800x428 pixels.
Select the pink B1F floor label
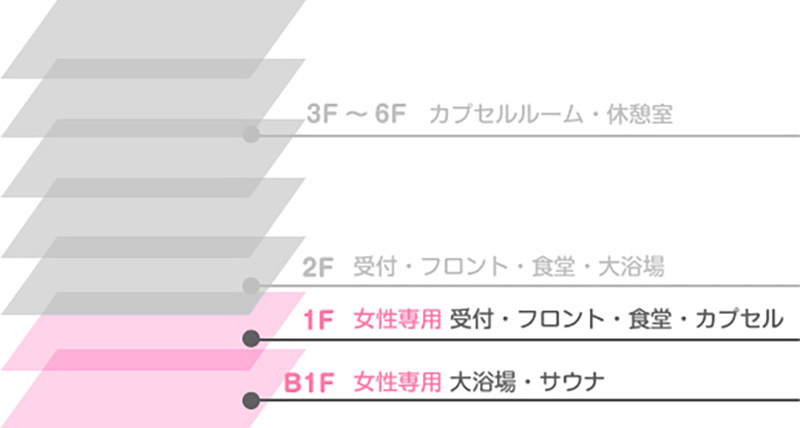(x=310, y=381)
